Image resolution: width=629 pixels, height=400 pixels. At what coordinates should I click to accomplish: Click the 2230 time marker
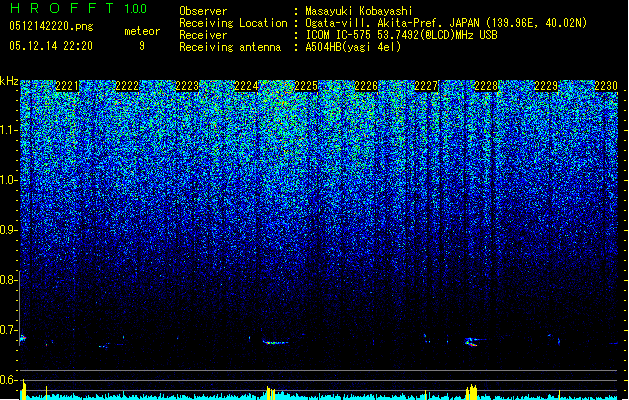click(x=606, y=86)
